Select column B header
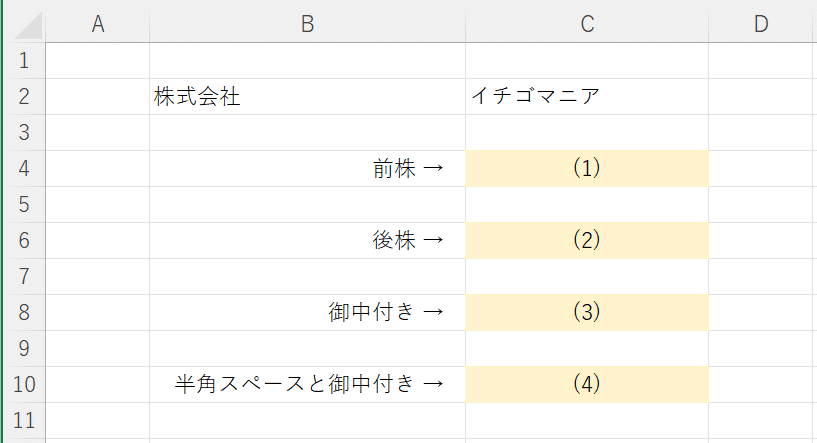 307,24
